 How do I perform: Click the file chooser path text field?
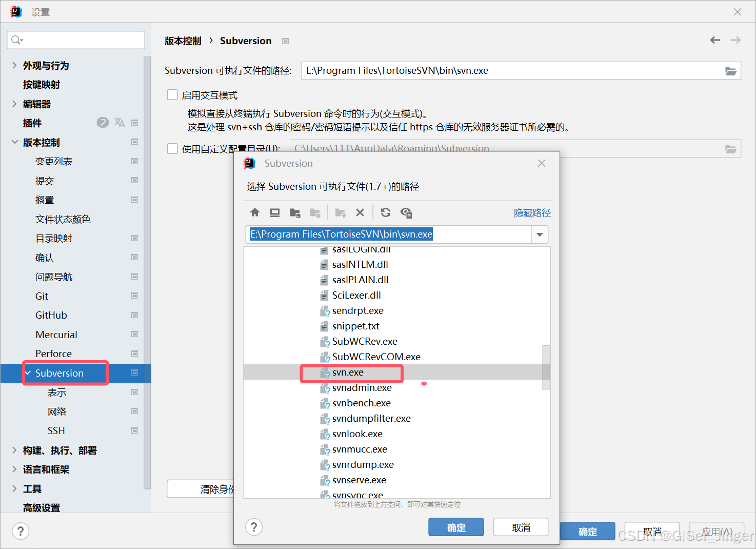[x=389, y=234]
